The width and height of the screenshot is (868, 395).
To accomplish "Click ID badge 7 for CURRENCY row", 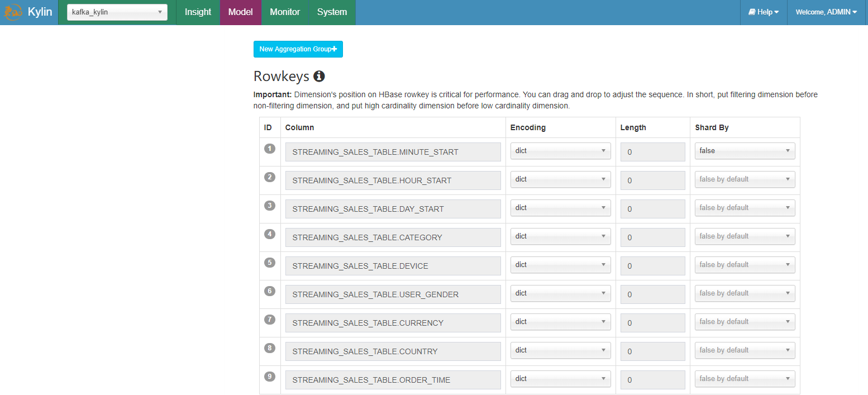I will coord(270,320).
